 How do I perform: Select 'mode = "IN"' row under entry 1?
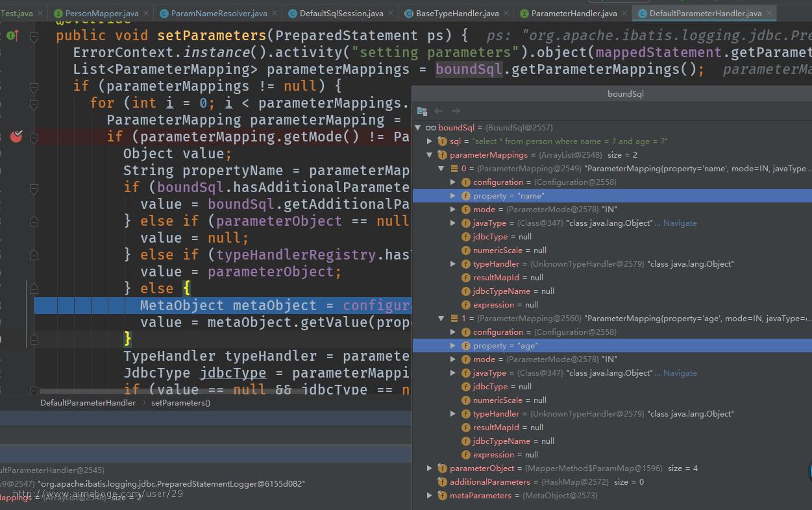tap(612, 359)
